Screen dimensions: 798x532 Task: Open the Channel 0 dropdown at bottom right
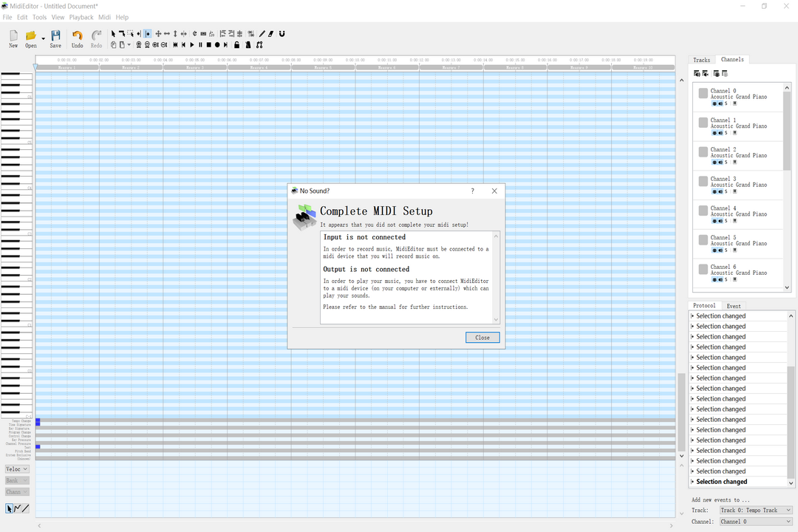click(x=754, y=521)
